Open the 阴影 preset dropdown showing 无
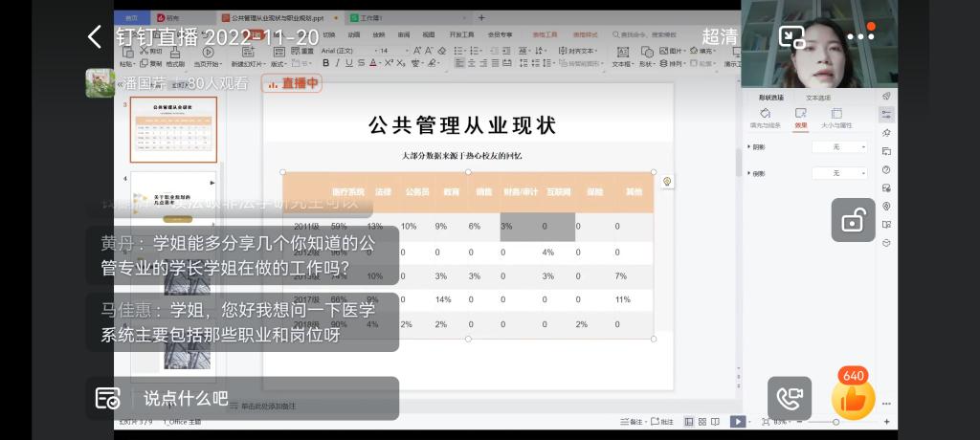Image resolution: width=980 pixels, height=440 pixels. (x=839, y=147)
